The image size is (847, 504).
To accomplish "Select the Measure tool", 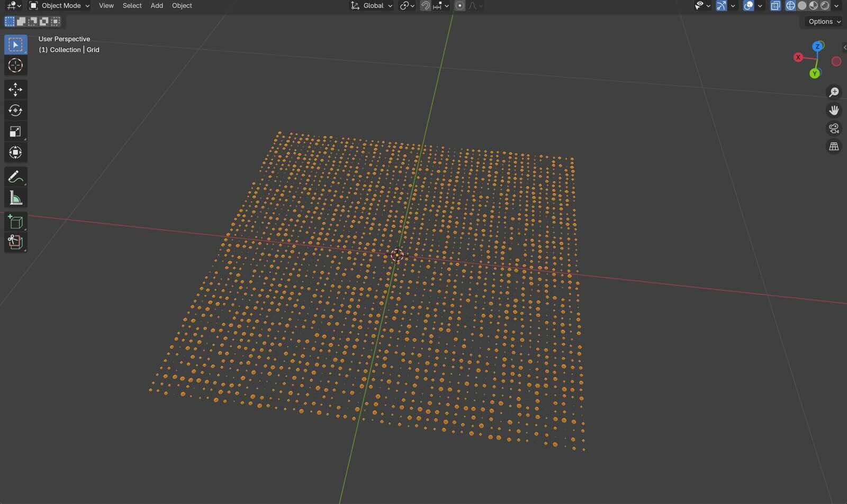I will point(15,198).
